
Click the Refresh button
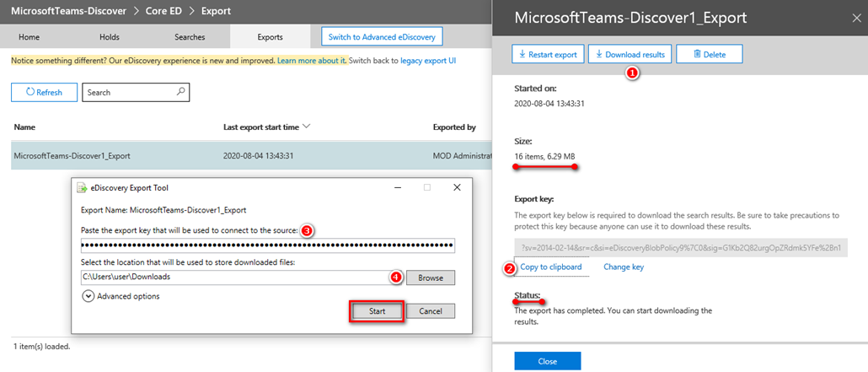[44, 93]
